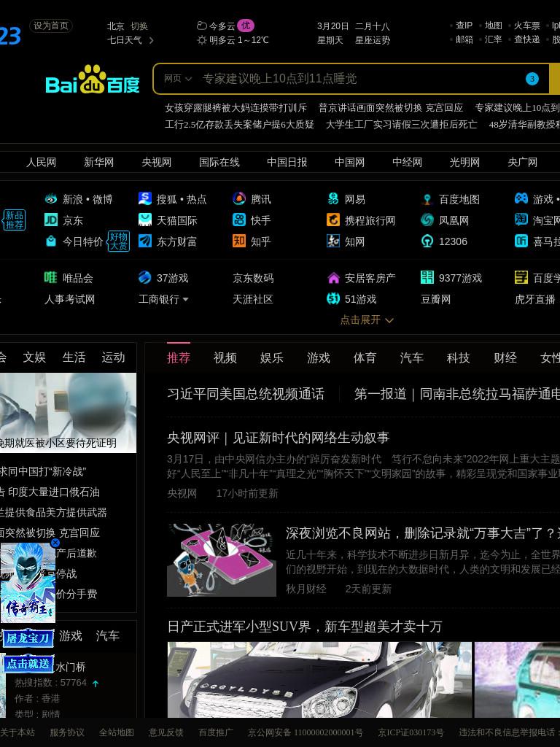Open the Tencent icon
The image size is (560, 747).
point(239,198)
